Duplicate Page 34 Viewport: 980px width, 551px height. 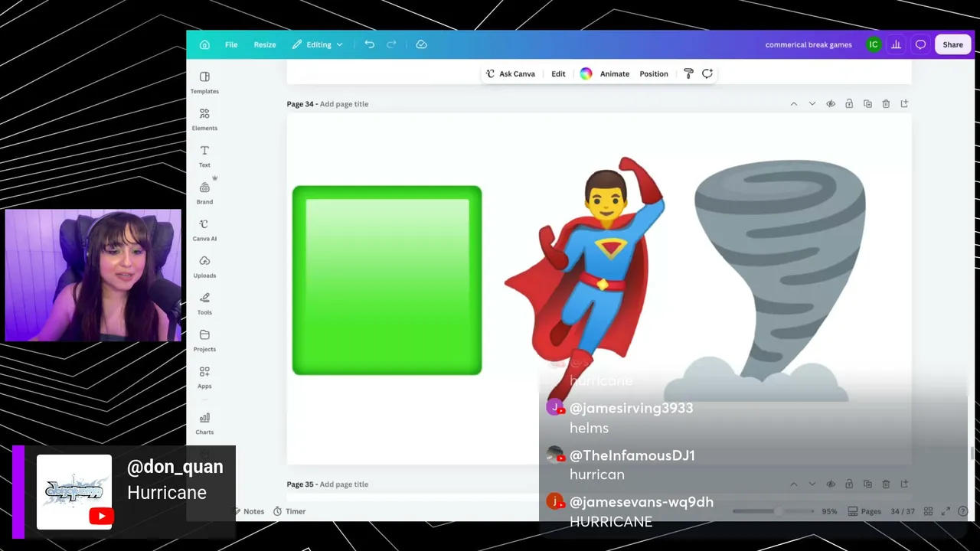tap(867, 104)
